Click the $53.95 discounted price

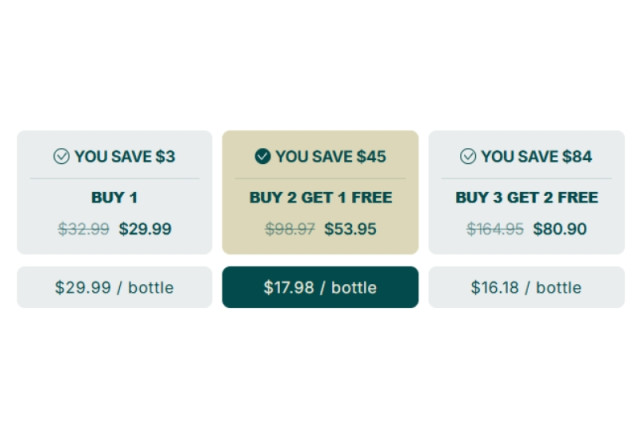pos(351,229)
